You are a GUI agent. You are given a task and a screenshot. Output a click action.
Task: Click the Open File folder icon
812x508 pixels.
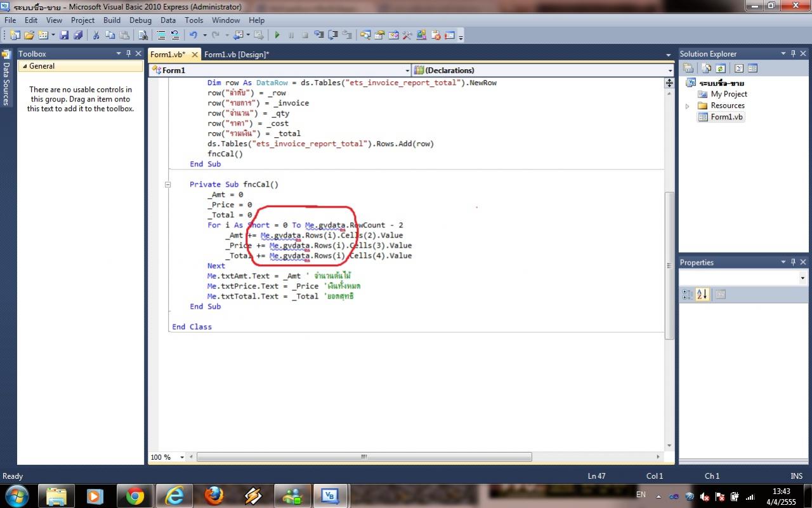point(29,36)
